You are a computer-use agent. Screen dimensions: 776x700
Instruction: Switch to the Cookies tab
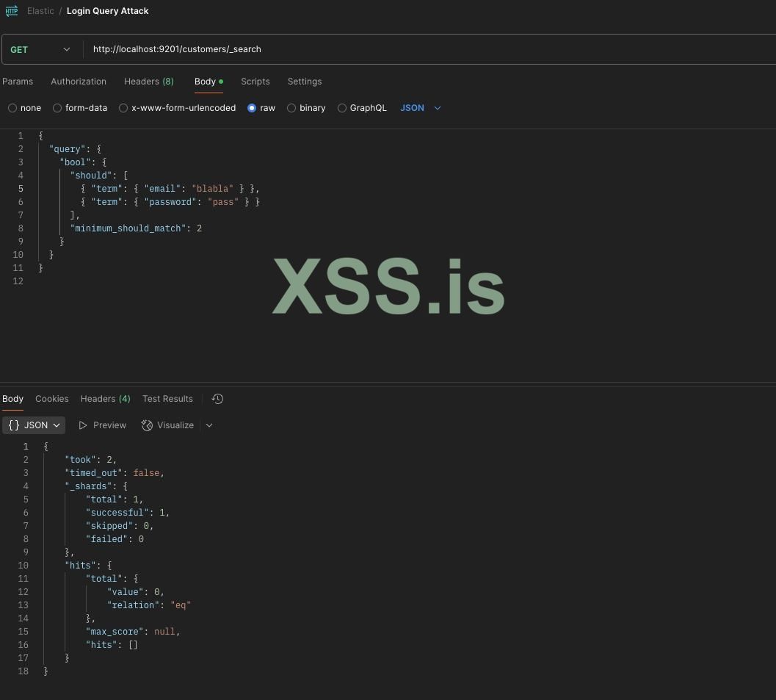pos(52,399)
